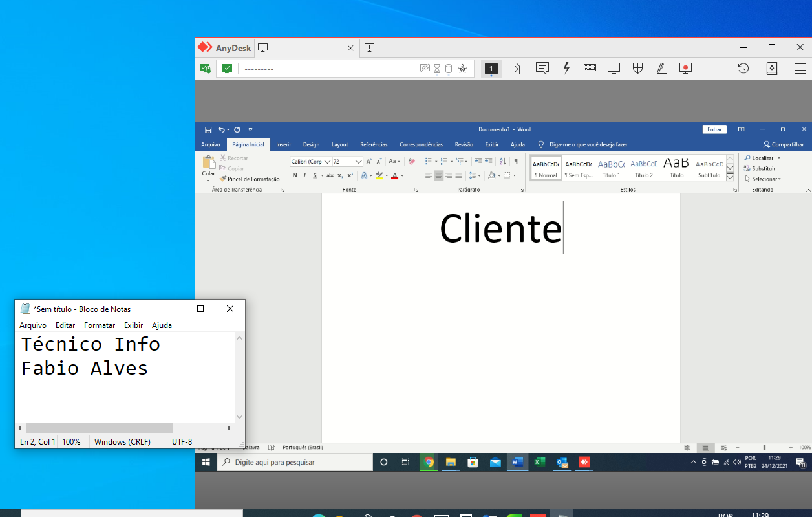Click the AnyDesk permissions shield icon
Image resolution: width=812 pixels, height=517 pixels.
coord(637,68)
